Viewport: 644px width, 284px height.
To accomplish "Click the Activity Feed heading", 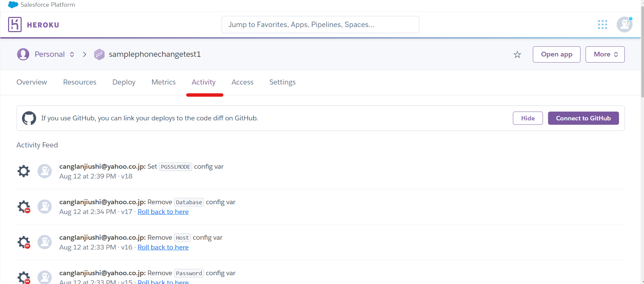I will [x=37, y=145].
